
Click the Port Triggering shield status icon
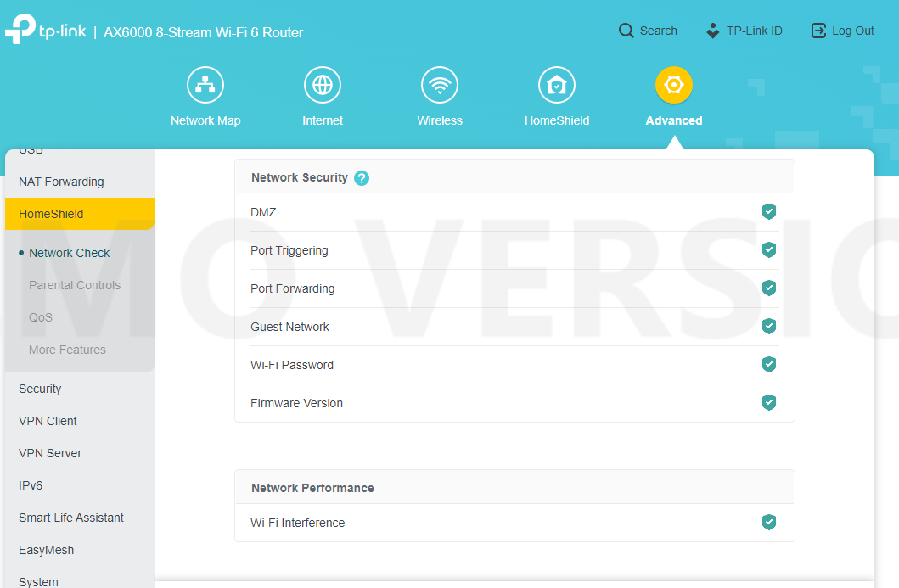pyautogui.click(x=769, y=249)
